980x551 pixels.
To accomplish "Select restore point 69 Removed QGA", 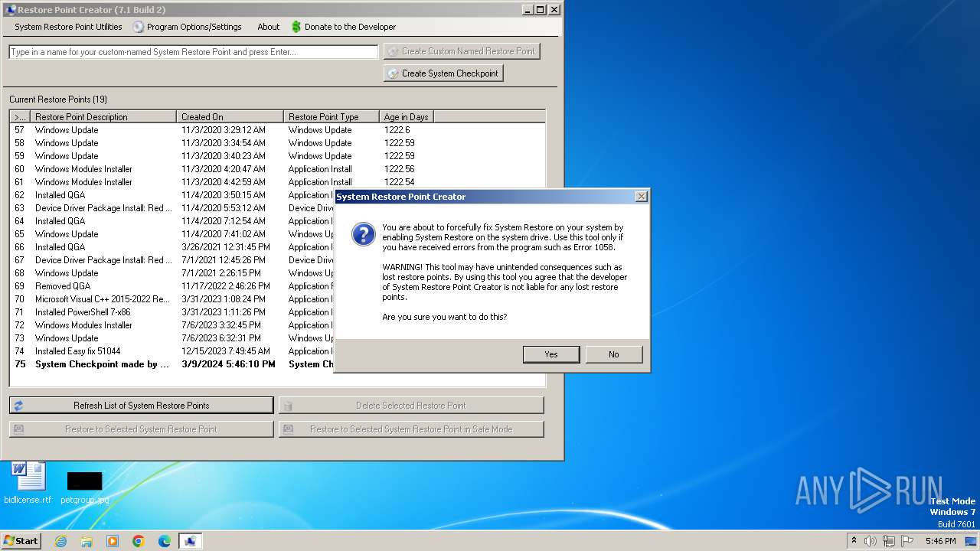I will point(172,286).
